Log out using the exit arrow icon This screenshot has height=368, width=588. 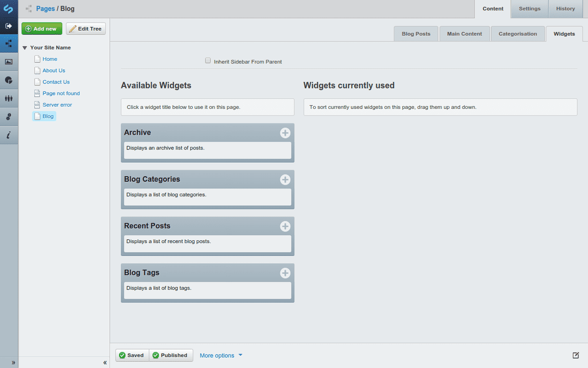tap(9, 25)
